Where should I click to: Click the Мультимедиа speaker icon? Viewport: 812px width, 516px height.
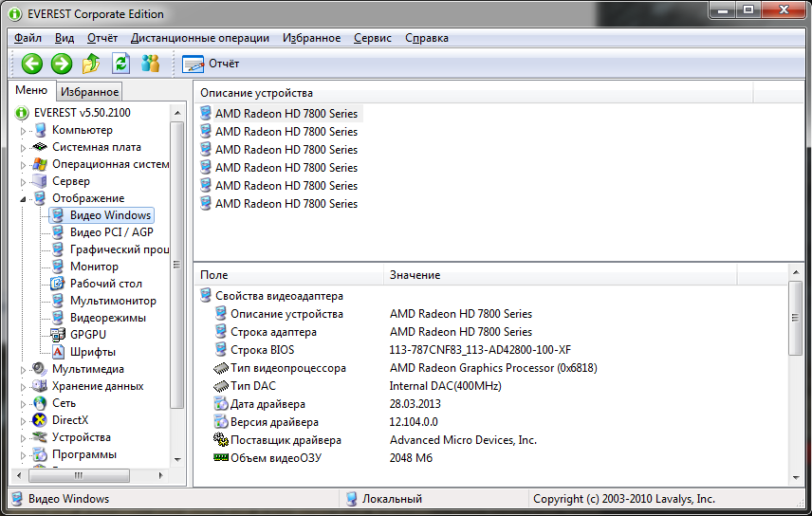tap(39, 369)
